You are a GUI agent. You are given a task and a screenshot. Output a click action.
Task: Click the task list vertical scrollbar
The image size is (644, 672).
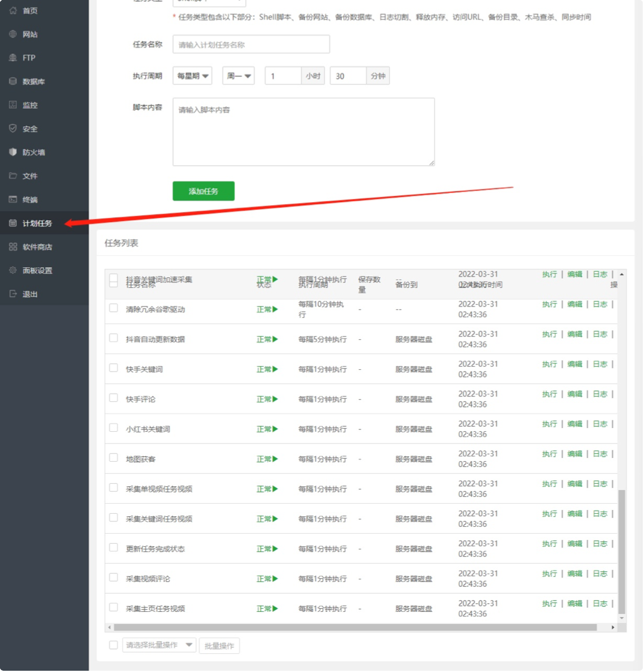(x=621, y=552)
